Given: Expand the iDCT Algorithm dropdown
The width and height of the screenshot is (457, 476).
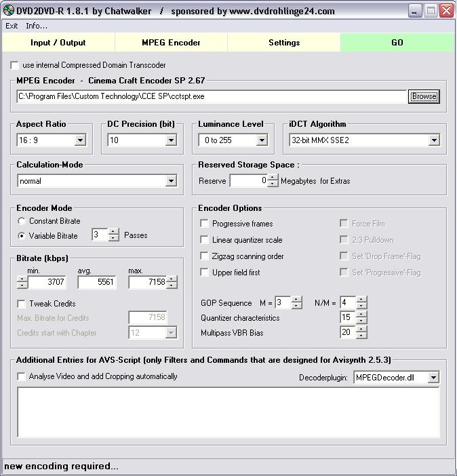Looking at the screenshot, I should click(434, 140).
